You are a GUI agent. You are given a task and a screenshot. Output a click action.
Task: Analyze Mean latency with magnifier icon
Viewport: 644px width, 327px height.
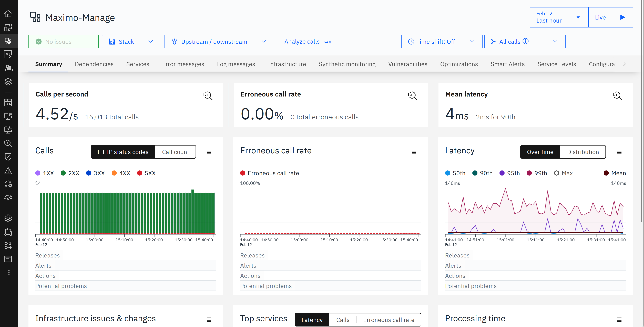tap(617, 96)
